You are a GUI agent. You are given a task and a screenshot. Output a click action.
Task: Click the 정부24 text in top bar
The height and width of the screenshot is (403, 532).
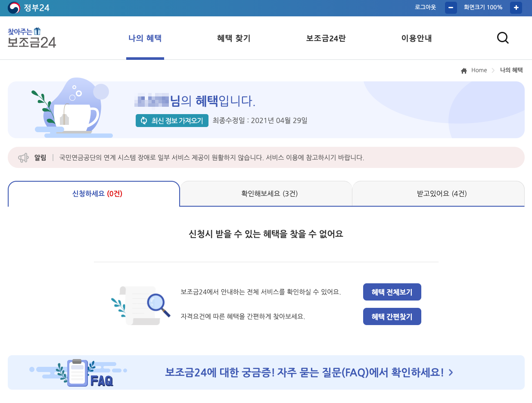(37, 8)
